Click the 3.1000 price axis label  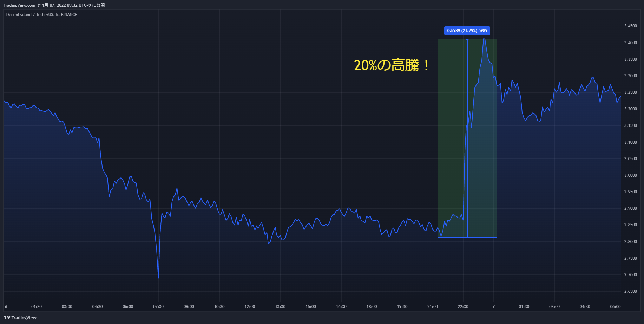(630, 142)
